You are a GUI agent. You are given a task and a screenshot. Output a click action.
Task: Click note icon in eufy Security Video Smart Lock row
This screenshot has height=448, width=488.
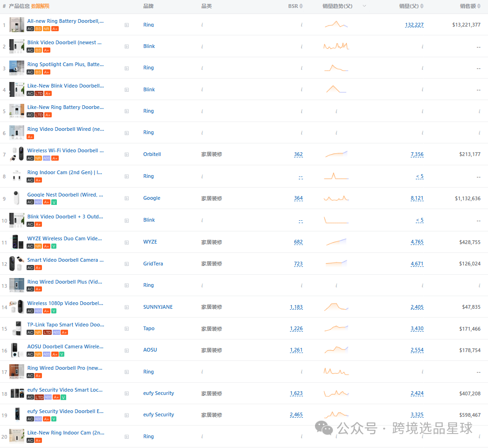point(127,394)
